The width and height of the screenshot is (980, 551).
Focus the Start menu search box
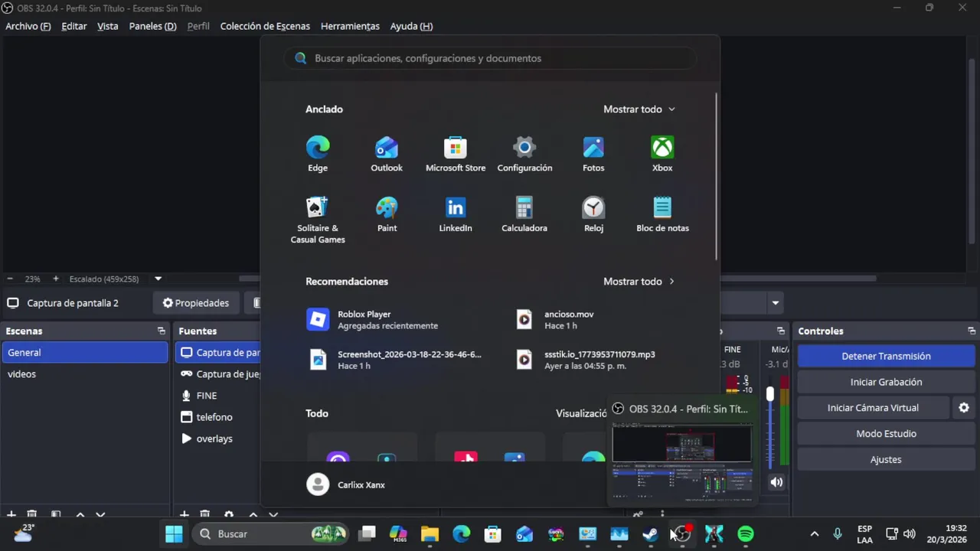coord(490,58)
